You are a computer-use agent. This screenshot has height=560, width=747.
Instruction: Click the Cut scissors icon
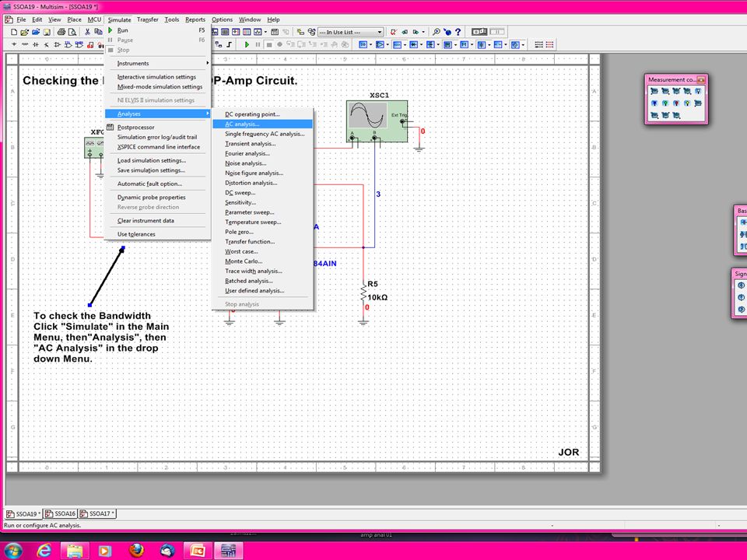click(x=87, y=32)
